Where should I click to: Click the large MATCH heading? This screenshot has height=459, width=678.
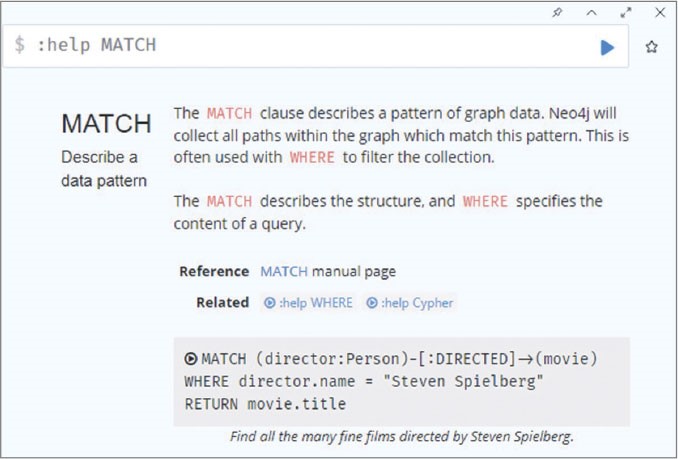106,124
